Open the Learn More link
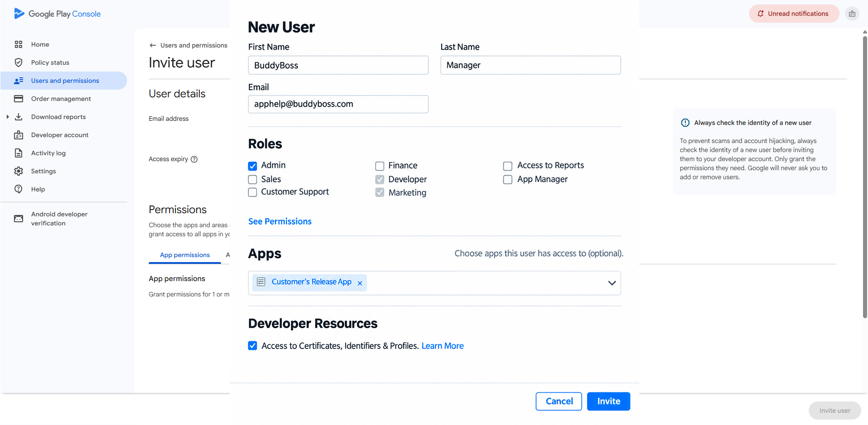 pyautogui.click(x=443, y=346)
